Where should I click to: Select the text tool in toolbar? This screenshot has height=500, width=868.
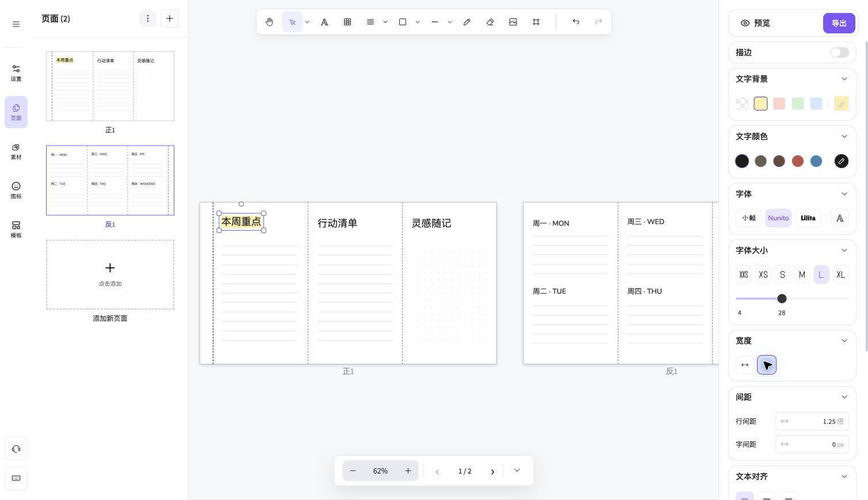tap(324, 22)
